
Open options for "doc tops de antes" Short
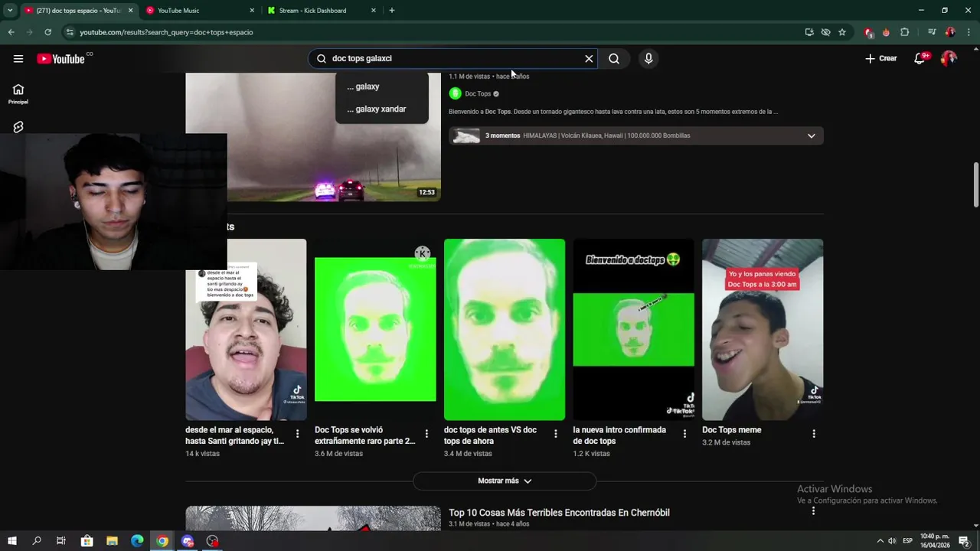(x=556, y=434)
